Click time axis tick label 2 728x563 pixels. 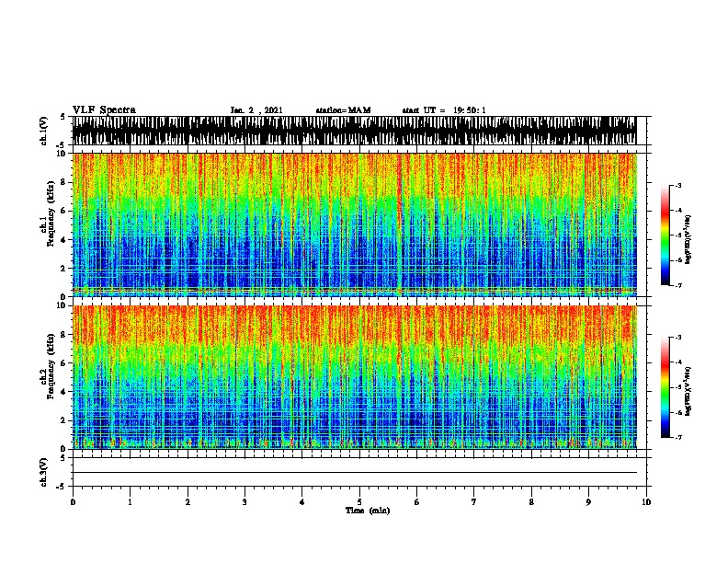pyautogui.click(x=188, y=502)
